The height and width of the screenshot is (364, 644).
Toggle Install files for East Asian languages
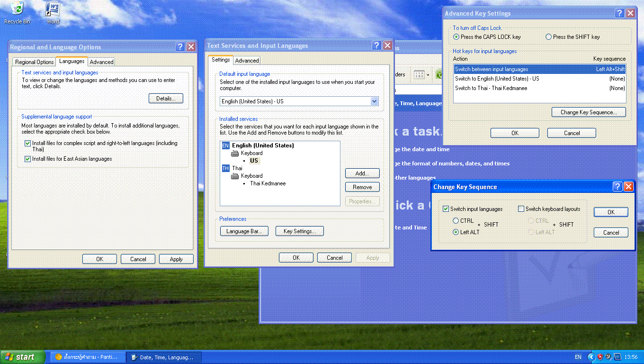point(28,159)
